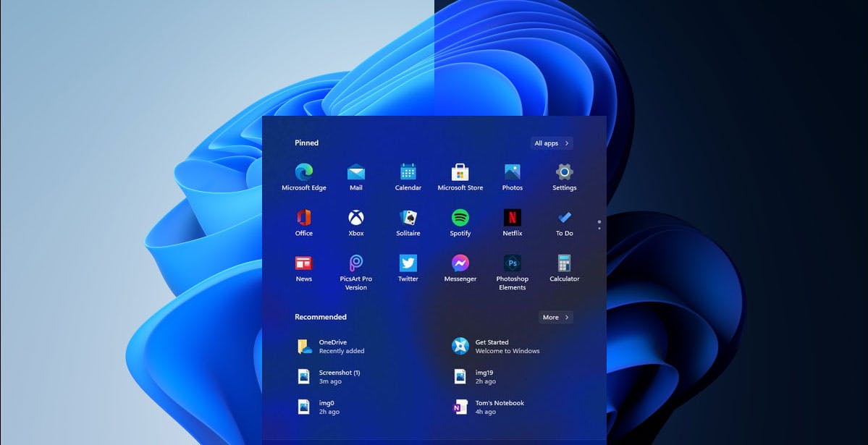Expand the All apps list
868x445 pixels.
click(x=551, y=143)
